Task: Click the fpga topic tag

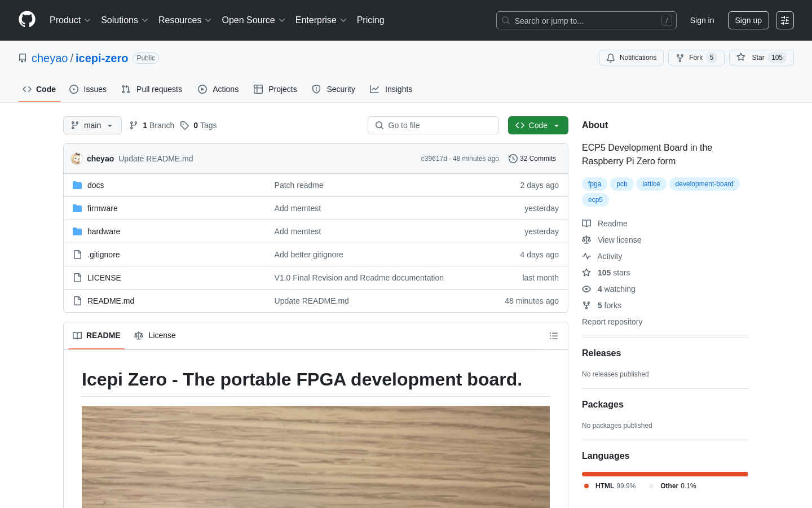Action: pyautogui.click(x=595, y=184)
